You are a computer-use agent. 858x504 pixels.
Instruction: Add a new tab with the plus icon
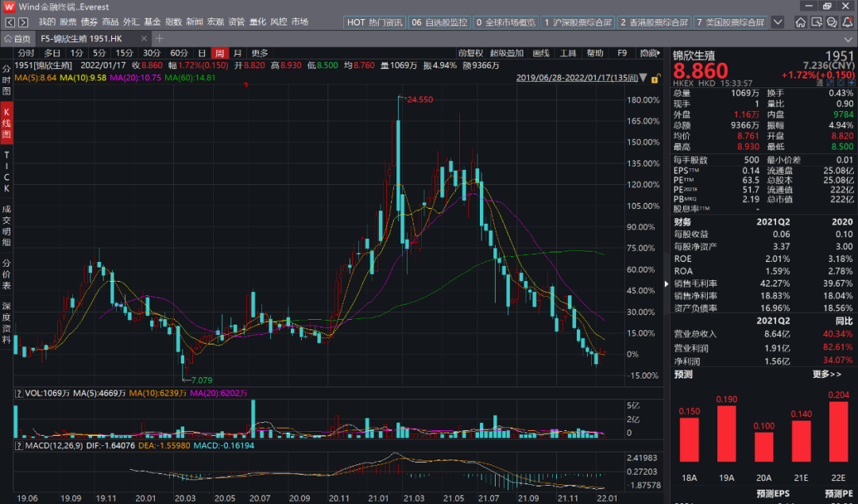159,38
